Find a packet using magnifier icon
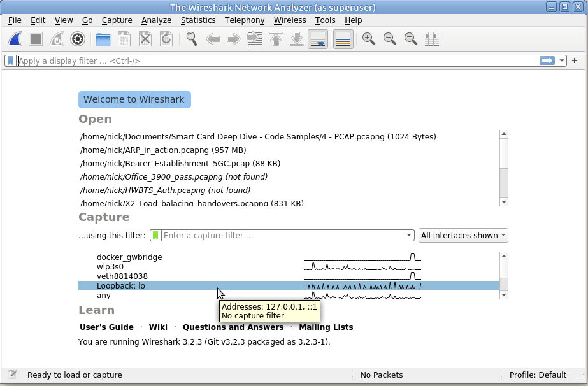This screenshot has width=588, height=386. pos(192,39)
